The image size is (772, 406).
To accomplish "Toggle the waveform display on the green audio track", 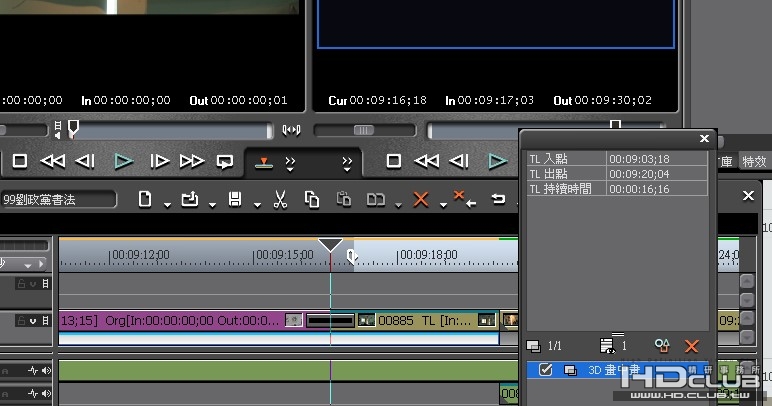I will pyautogui.click(x=33, y=371).
